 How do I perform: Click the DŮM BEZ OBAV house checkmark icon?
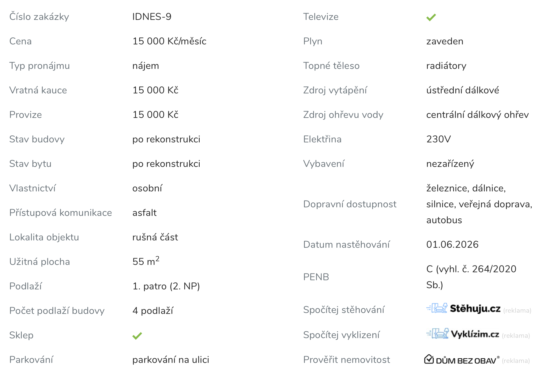coord(429,359)
